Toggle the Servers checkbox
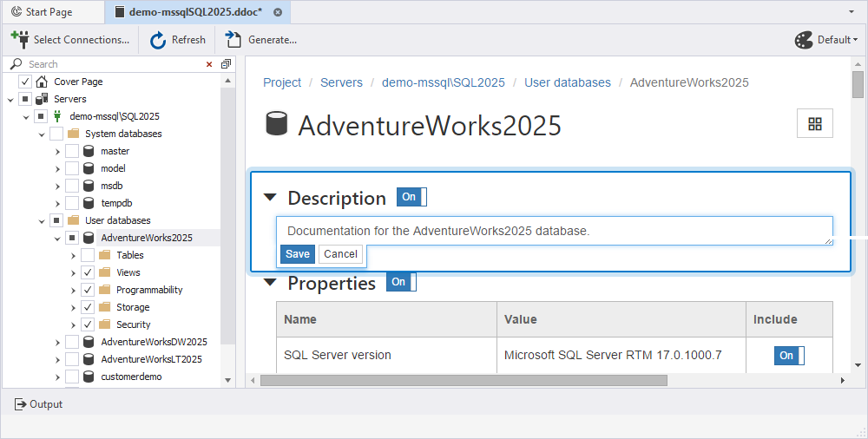Image resolution: width=868 pixels, height=439 pixels. (x=25, y=99)
